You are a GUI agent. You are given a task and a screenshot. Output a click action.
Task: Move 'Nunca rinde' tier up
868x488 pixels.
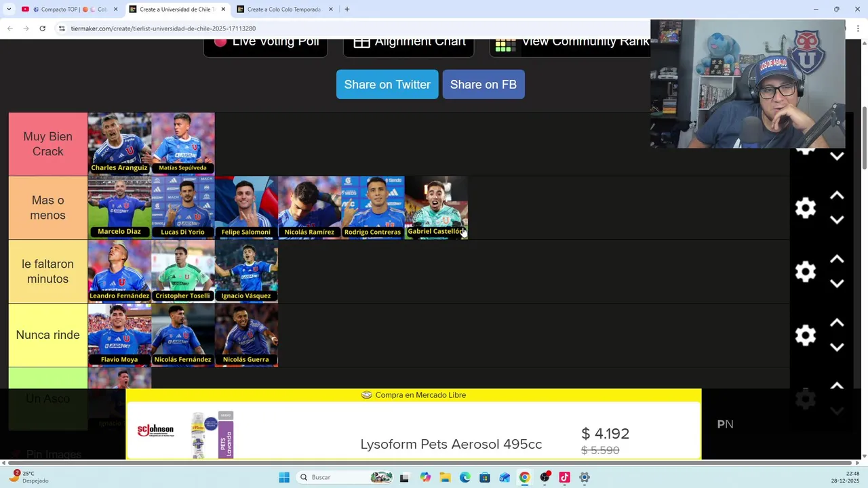(837, 323)
